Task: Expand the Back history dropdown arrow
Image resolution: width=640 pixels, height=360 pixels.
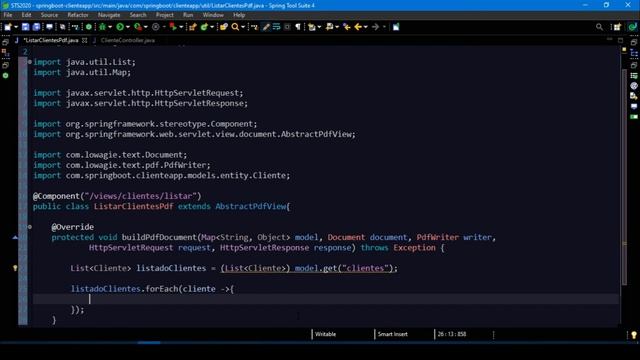Action: coord(366,27)
